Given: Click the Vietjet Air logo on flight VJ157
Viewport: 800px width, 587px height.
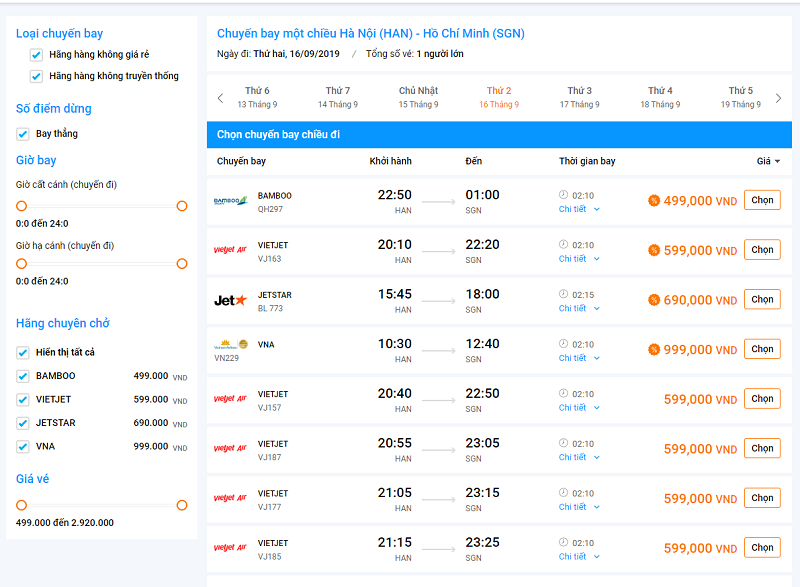Looking at the screenshot, I should pos(230,399).
